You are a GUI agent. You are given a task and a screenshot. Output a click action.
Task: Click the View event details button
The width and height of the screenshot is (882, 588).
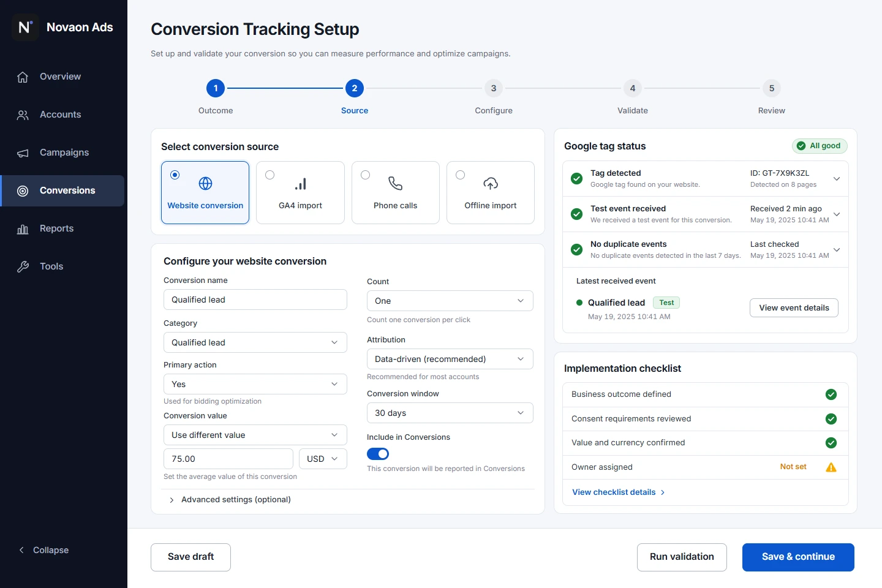coord(794,308)
